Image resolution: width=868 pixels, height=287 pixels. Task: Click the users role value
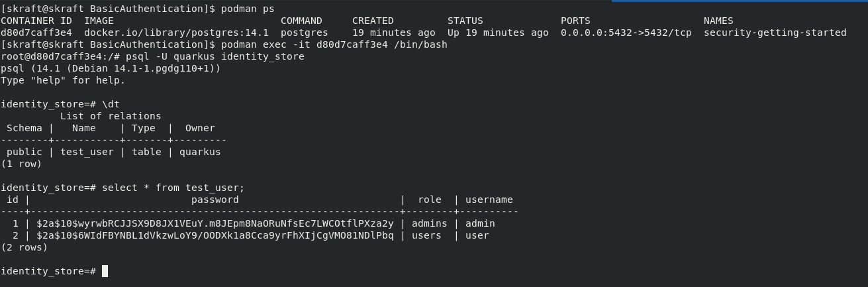pos(426,235)
